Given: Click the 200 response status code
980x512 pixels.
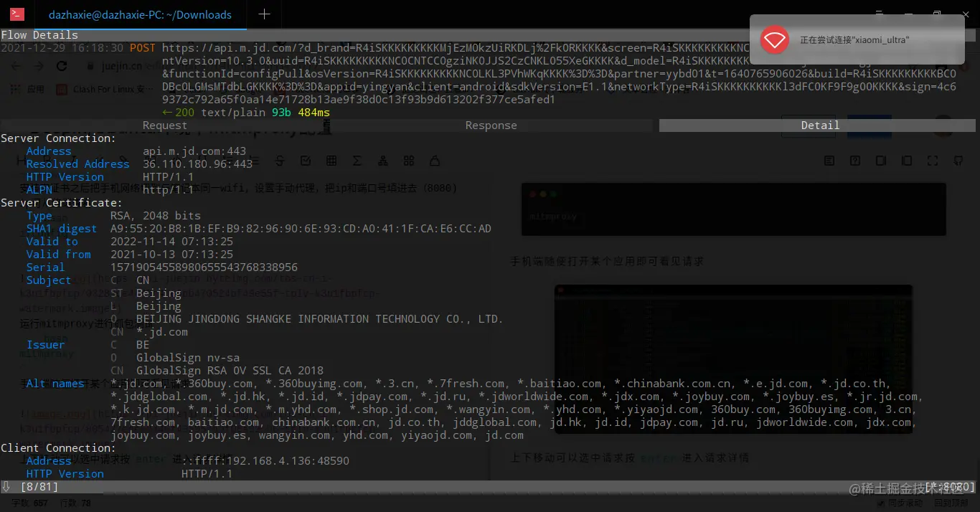Looking at the screenshot, I should click(184, 113).
